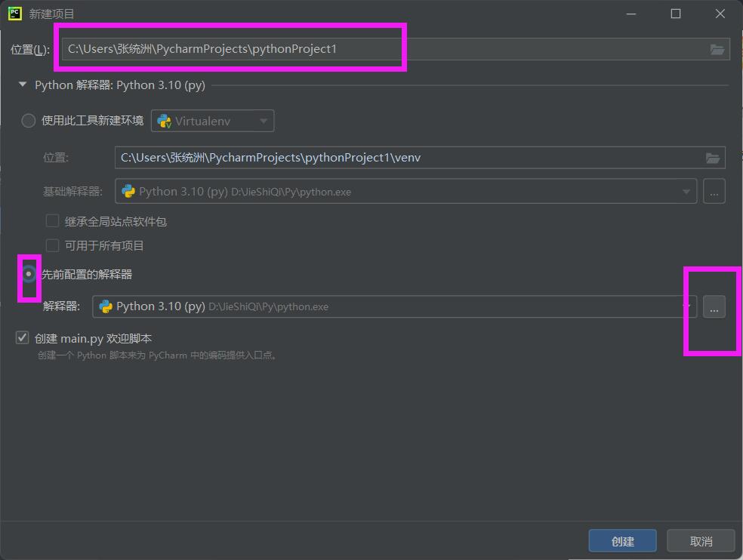Image resolution: width=743 pixels, height=560 pixels.
Task: Click the 取消 button
Action: 701,540
